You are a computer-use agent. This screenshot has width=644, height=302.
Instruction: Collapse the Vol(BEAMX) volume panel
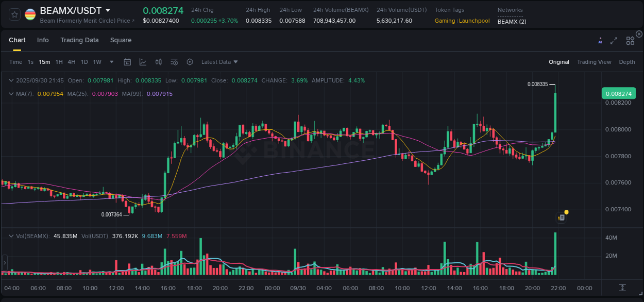click(11, 236)
